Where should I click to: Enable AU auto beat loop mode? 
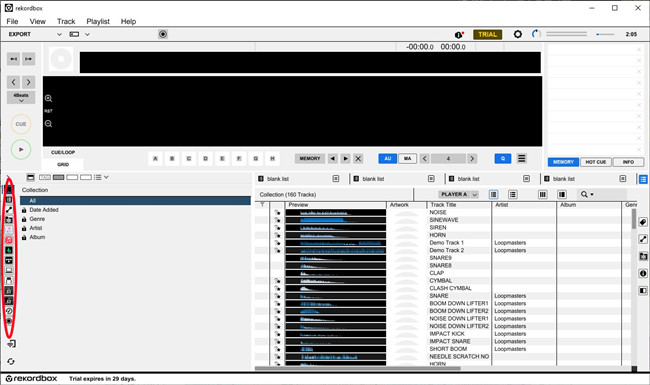388,158
